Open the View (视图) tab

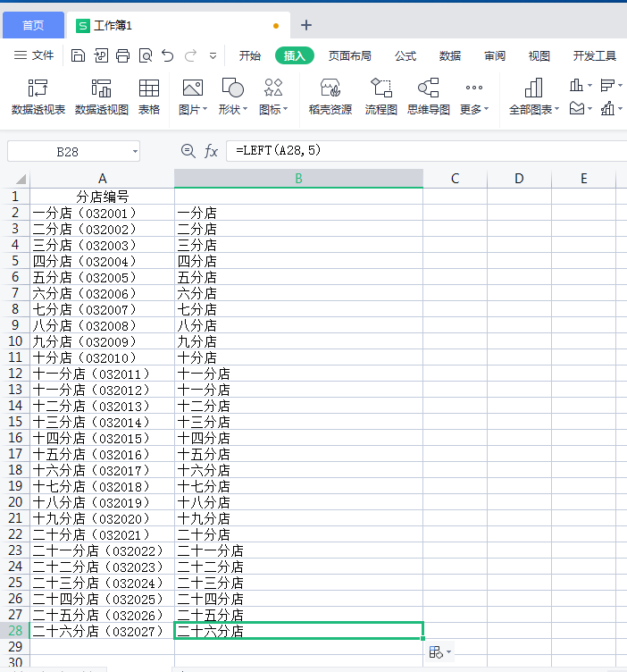click(539, 55)
